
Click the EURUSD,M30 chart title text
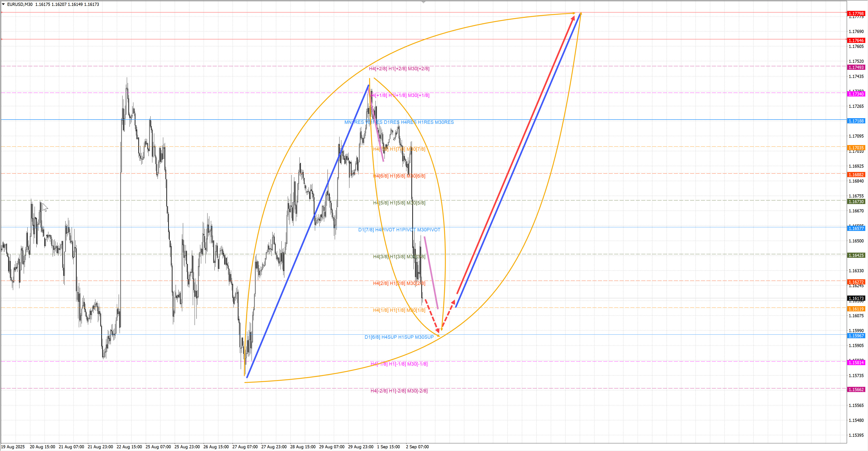click(x=19, y=4)
